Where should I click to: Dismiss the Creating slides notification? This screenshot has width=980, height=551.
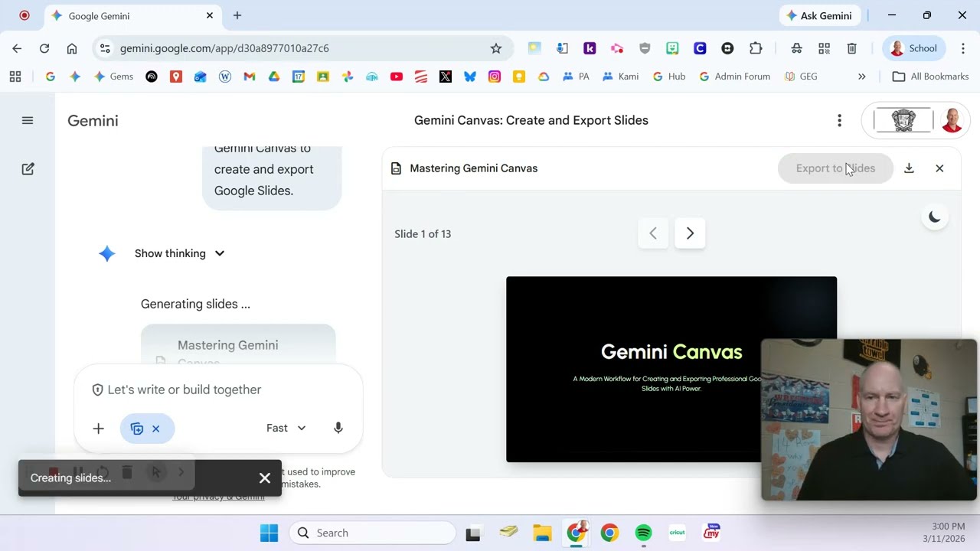265,478
